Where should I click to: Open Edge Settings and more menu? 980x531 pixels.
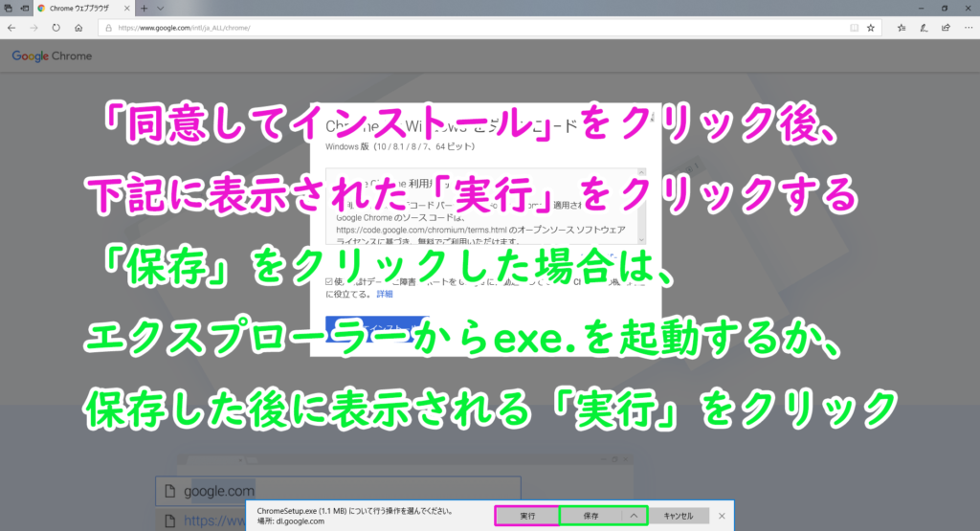tap(969, 28)
